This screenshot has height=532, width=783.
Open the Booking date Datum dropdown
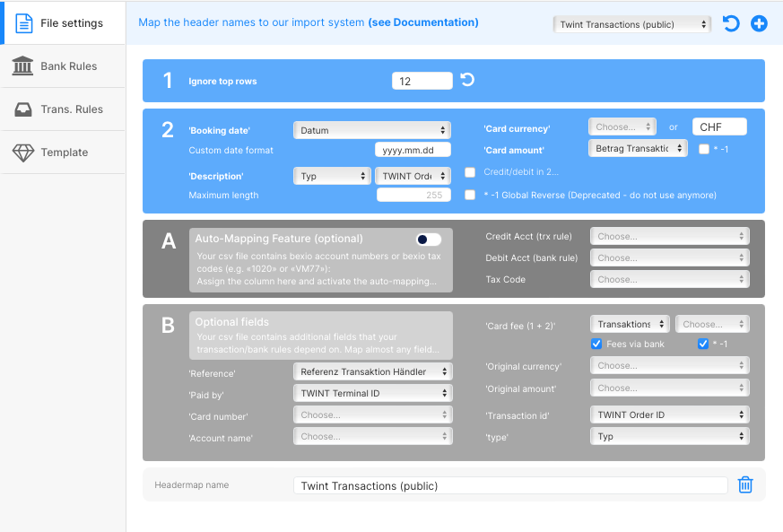coord(372,130)
